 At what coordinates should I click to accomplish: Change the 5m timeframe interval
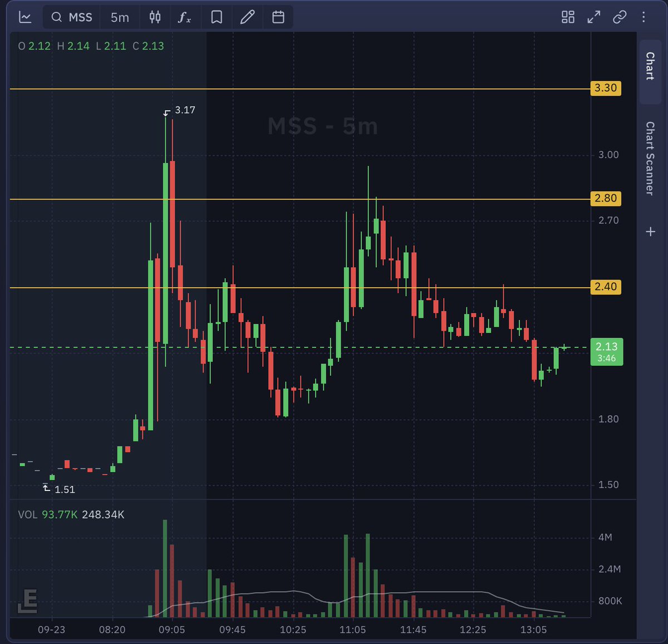[120, 17]
